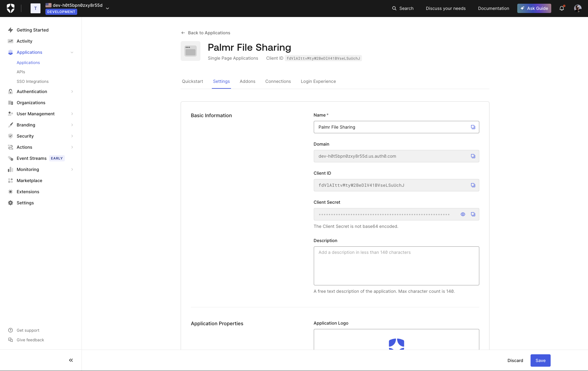
Task: Copy the Name field value
Action: 473,127
